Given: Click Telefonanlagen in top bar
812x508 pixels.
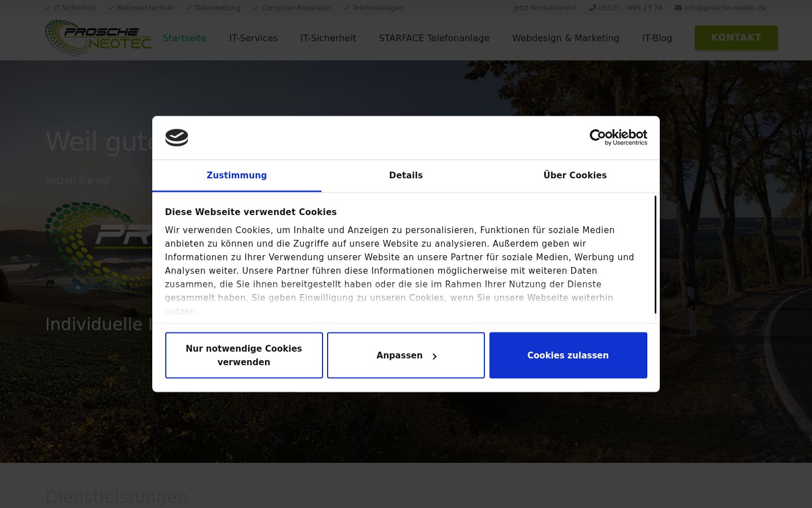Looking at the screenshot, I should (377, 8).
